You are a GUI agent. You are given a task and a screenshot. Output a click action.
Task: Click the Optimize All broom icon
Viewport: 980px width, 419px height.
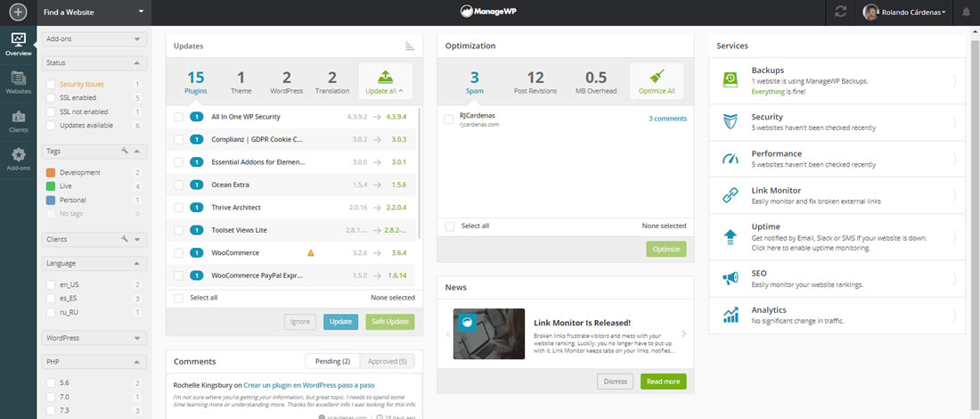657,77
